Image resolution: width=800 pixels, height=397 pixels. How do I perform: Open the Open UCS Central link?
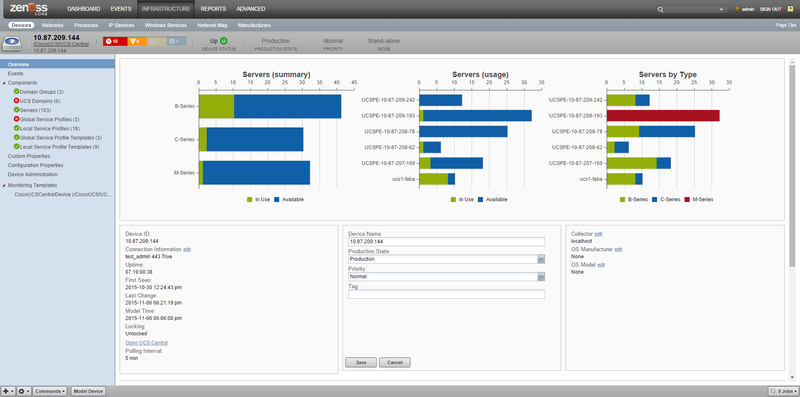click(x=146, y=343)
